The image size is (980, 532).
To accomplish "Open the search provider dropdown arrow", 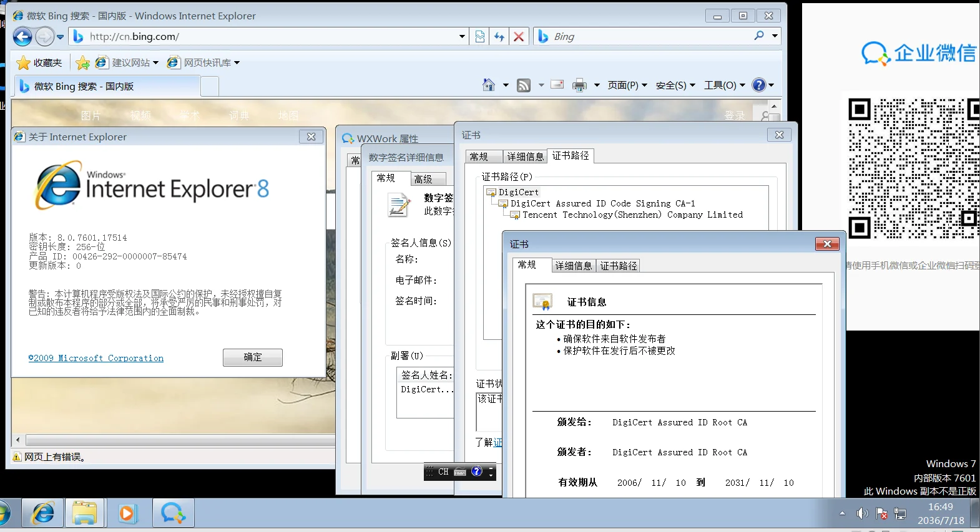I will pyautogui.click(x=775, y=36).
